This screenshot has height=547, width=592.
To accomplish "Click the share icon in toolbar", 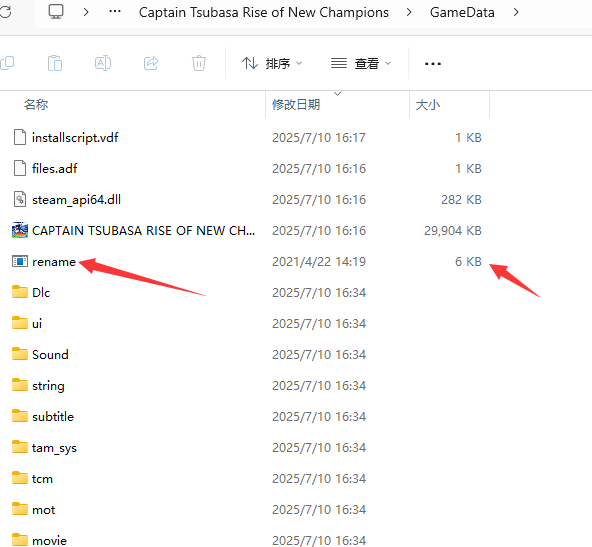I will pyautogui.click(x=151, y=63).
